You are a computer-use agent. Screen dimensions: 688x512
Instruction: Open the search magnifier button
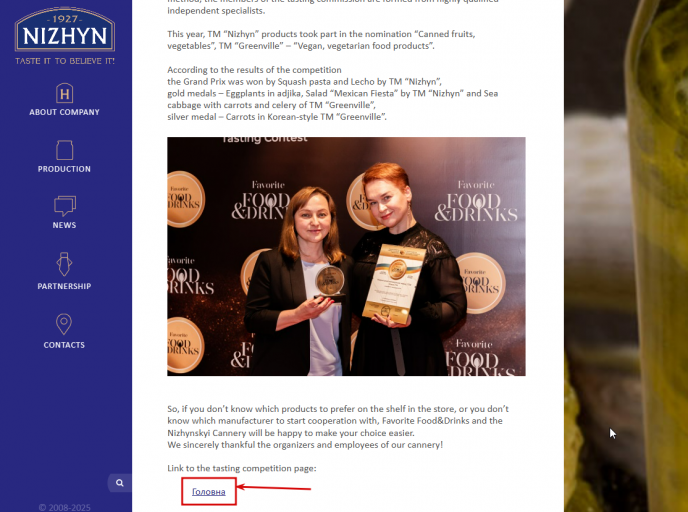[120, 483]
